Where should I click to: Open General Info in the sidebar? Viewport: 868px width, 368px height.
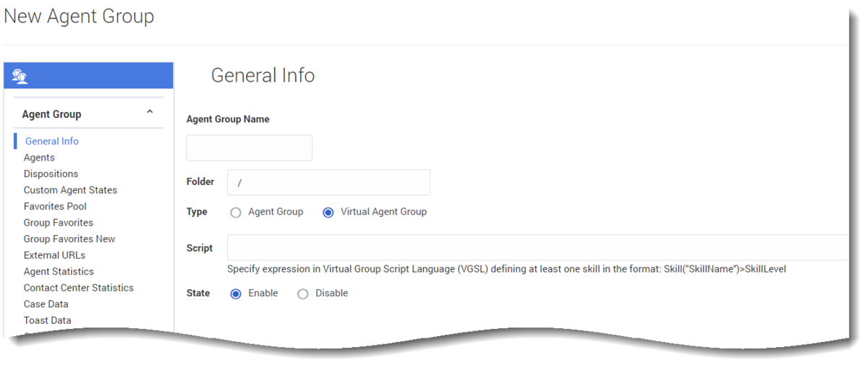point(52,141)
